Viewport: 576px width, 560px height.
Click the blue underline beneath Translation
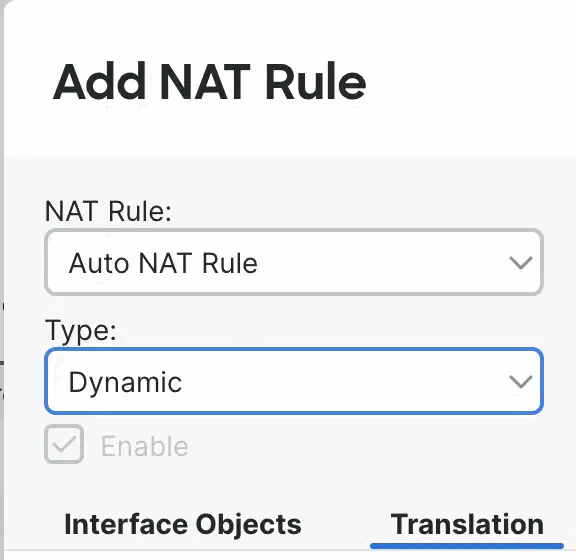(x=467, y=546)
